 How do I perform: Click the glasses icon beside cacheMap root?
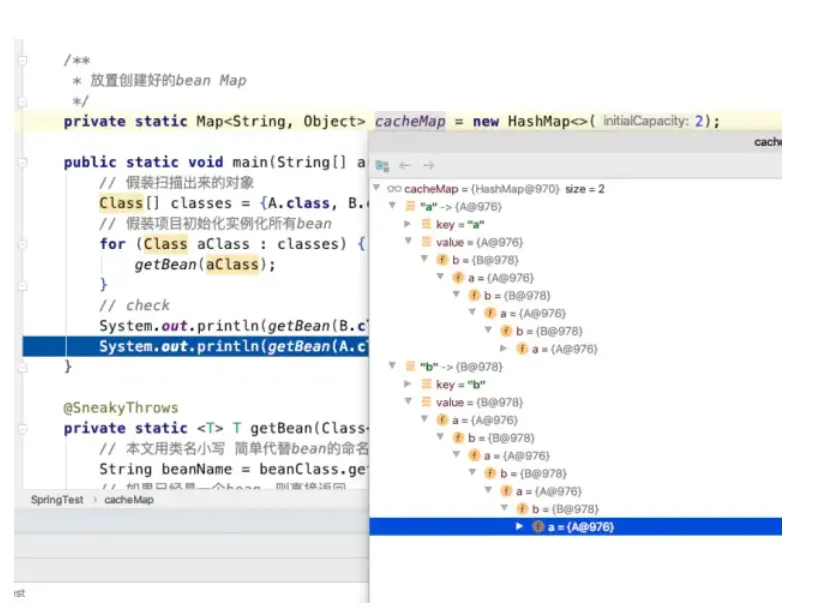(394, 189)
